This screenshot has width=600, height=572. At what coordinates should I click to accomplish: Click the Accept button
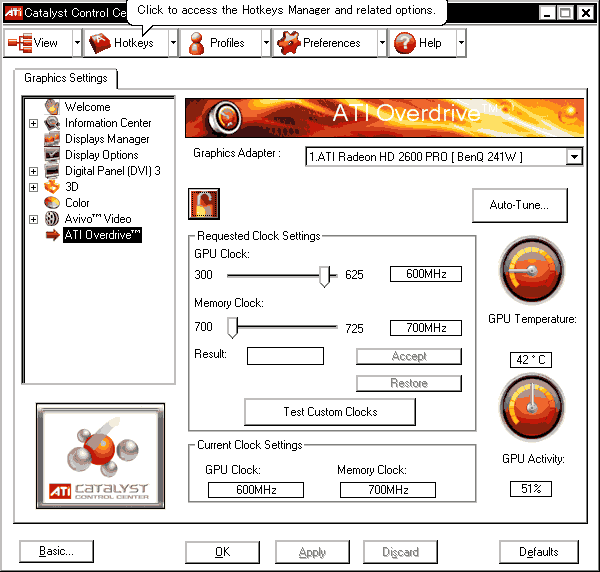coord(409,356)
